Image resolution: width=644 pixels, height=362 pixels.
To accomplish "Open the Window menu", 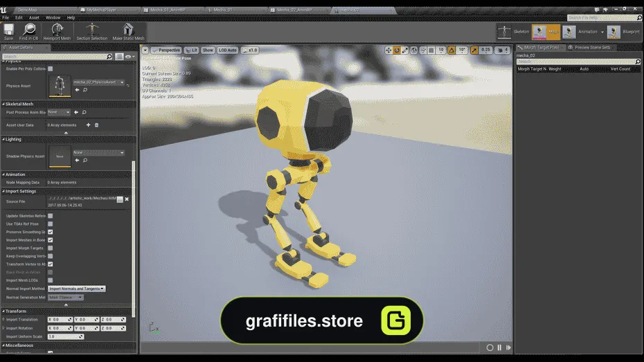I will [x=53, y=17].
